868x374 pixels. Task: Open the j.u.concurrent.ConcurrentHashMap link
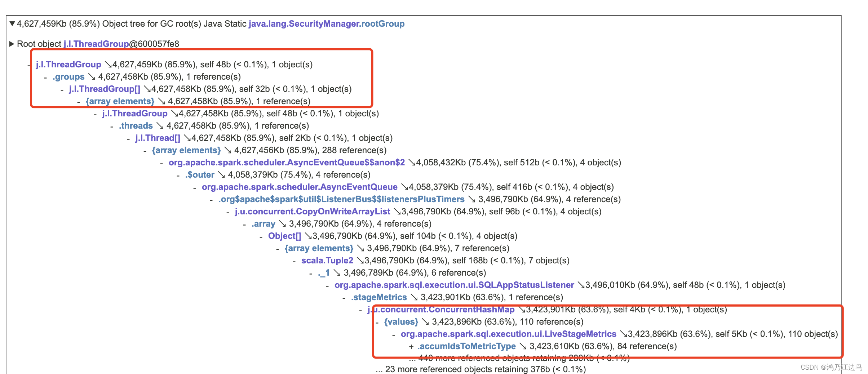click(441, 310)
